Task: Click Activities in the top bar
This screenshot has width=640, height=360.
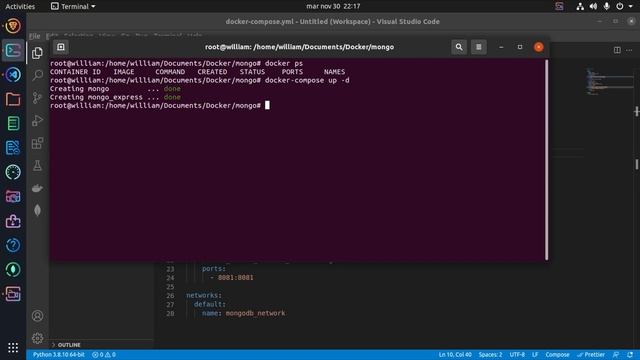Action: coord(20,7)
